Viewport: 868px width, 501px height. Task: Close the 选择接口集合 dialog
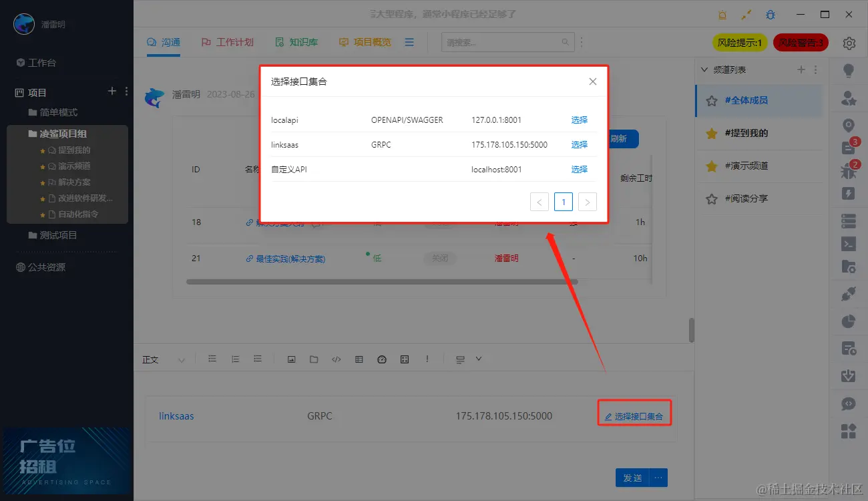point(592,81)
